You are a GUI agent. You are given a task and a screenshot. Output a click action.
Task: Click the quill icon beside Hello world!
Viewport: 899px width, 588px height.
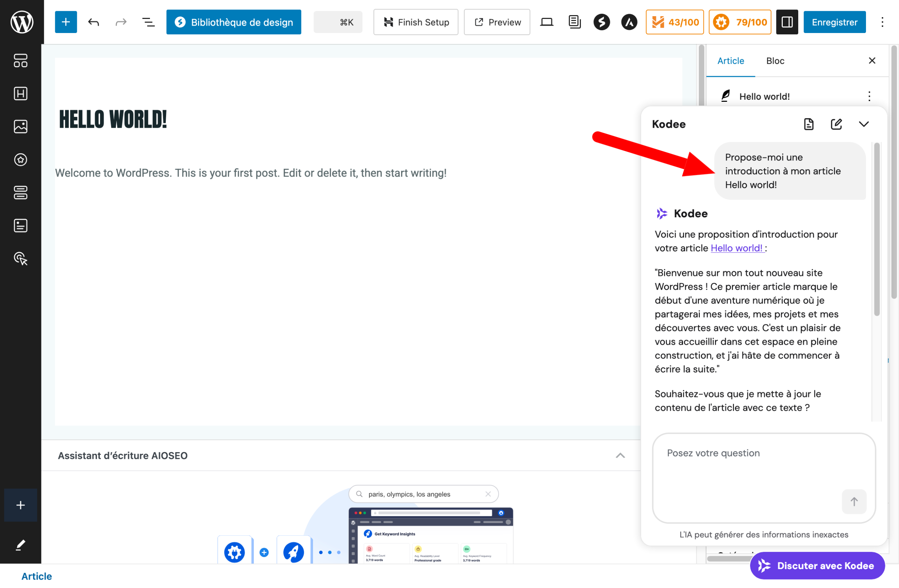point(725,96)
